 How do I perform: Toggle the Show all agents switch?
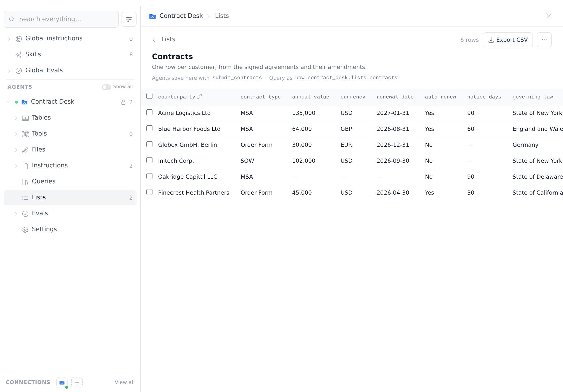point(107,87)
